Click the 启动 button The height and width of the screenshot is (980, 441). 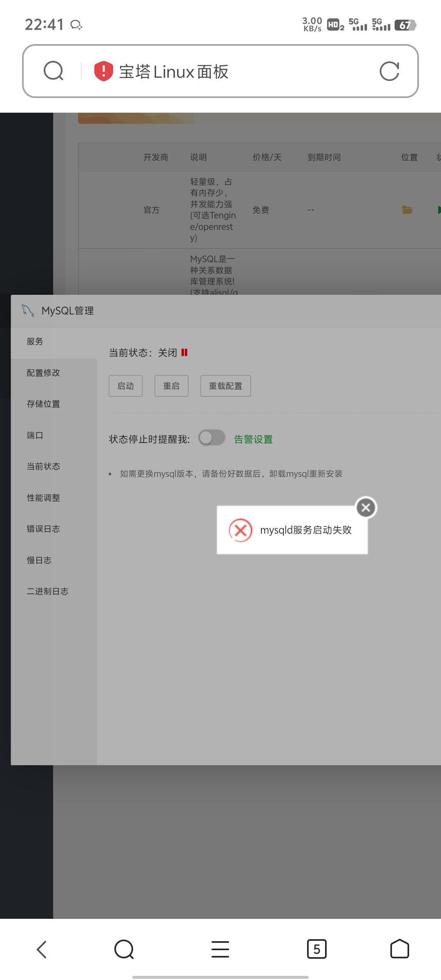126,386
